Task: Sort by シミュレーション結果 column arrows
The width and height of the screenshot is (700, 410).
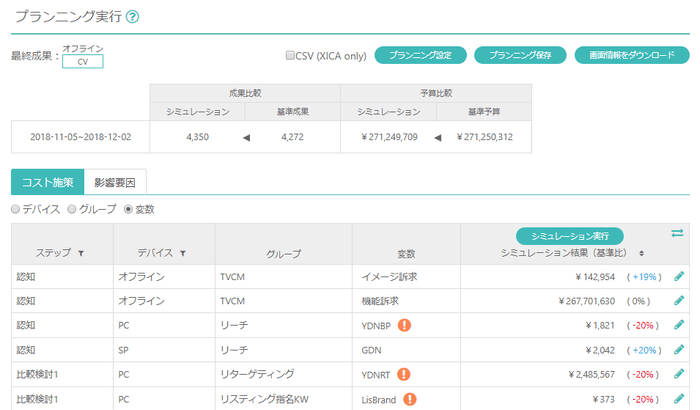Action: (x=641, y=254)
